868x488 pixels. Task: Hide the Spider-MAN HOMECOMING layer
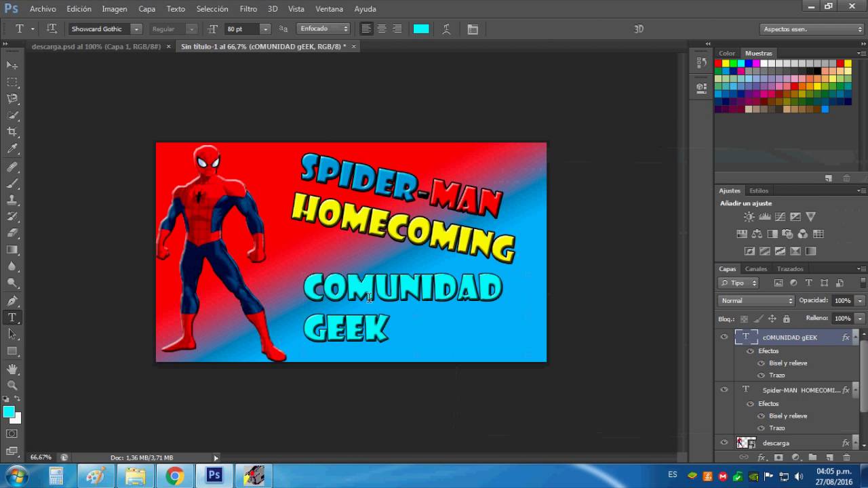point(724,390)
